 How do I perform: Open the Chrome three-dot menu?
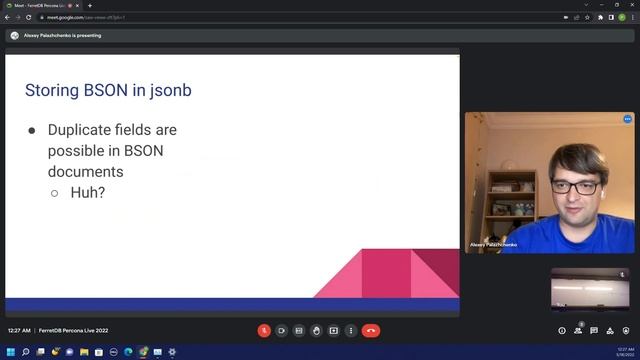tap(633, 18)
